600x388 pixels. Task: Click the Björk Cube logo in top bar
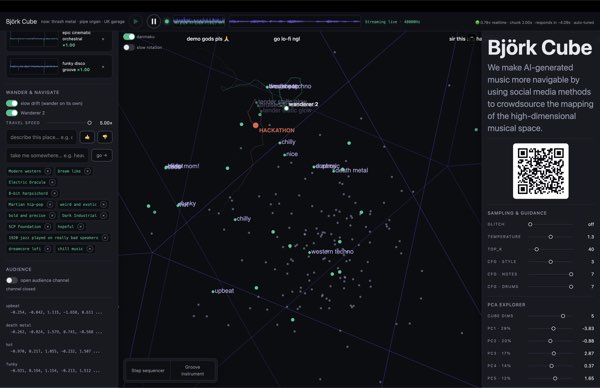(x=21, y=22)
